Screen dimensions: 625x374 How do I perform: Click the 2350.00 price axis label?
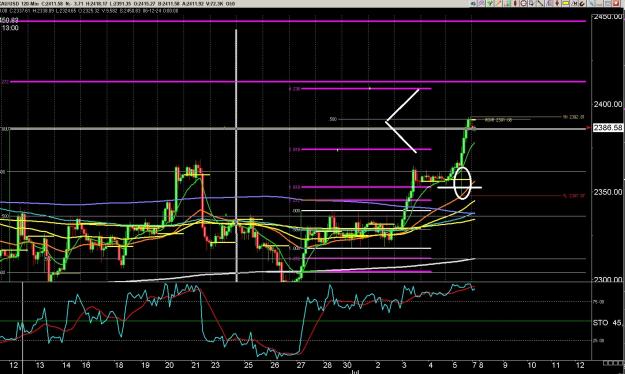(x=607, y=192)
